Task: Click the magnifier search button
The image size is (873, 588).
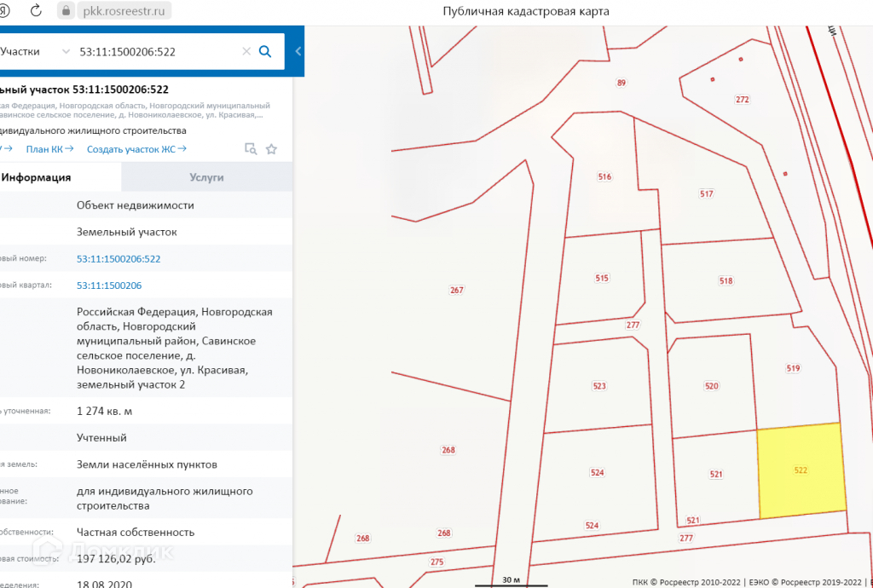Action: point(266,52)
